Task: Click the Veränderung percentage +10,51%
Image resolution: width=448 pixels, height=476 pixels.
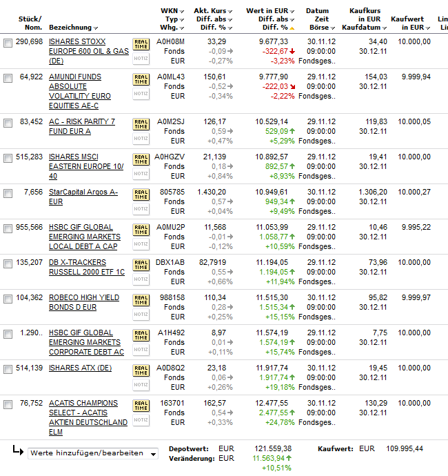Action: [x=276, y=468]
